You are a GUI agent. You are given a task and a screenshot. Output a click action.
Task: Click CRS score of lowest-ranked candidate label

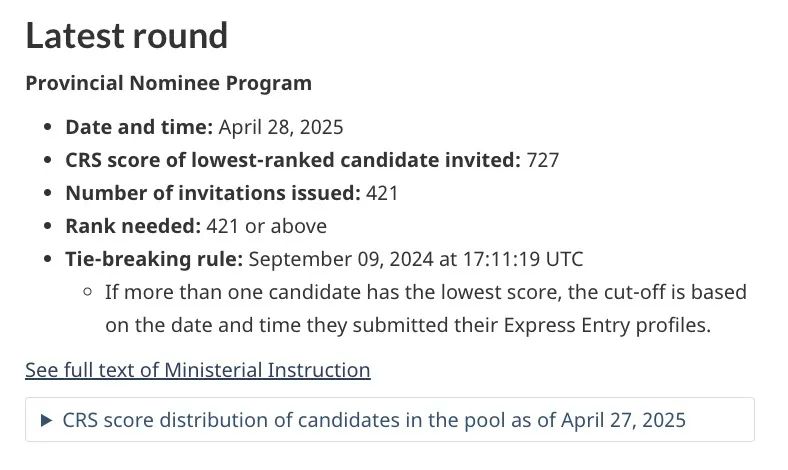coord(292,160)
